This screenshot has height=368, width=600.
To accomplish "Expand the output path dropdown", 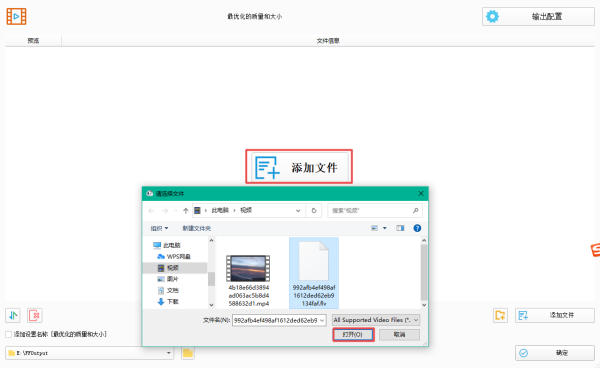I will pos(168,353).
